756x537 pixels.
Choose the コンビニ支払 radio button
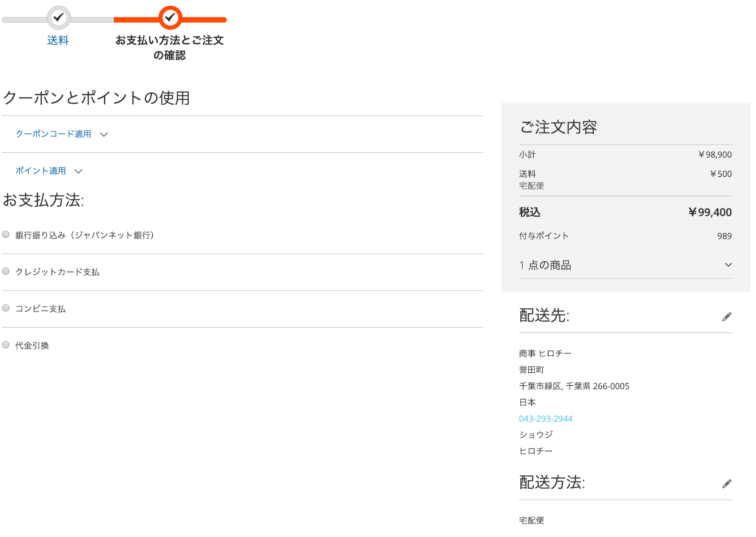click(6, 308)
